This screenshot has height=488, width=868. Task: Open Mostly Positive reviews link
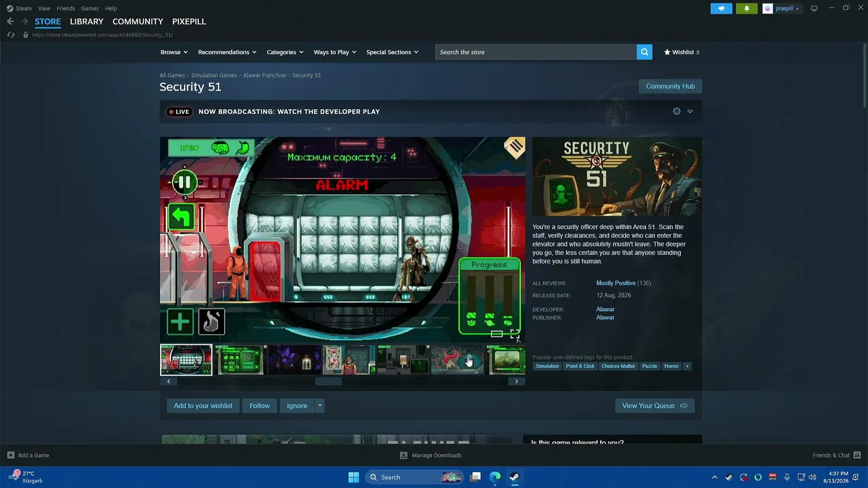click(x=616, y=283)
